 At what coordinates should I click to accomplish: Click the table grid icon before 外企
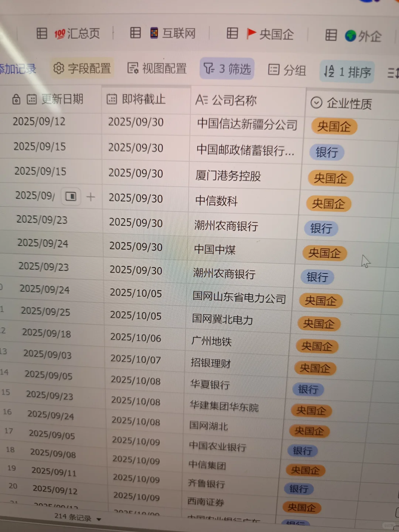(331, 35)
